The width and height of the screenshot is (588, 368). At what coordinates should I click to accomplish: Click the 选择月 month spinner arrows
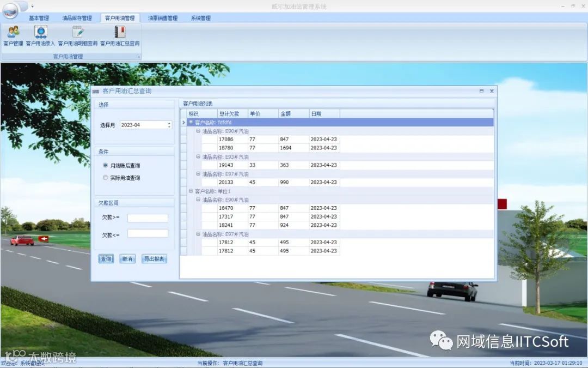[169, 125]
